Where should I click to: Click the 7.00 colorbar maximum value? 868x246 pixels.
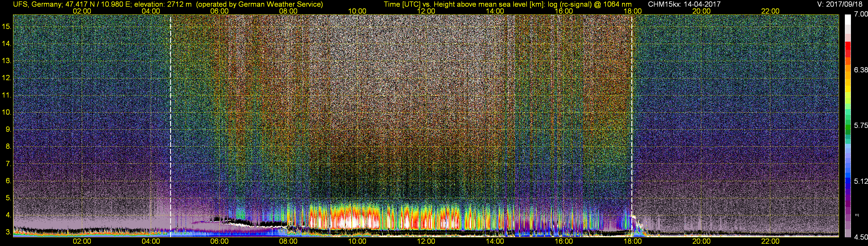[861, 14]
